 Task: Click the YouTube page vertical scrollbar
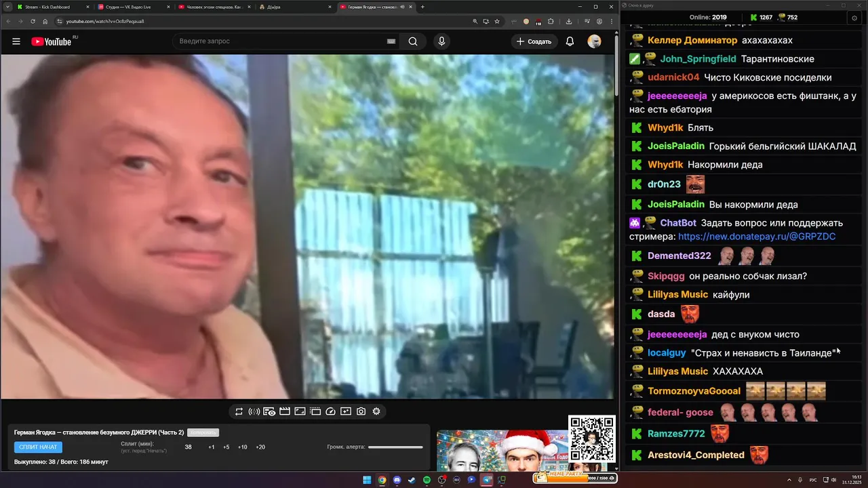616,64
